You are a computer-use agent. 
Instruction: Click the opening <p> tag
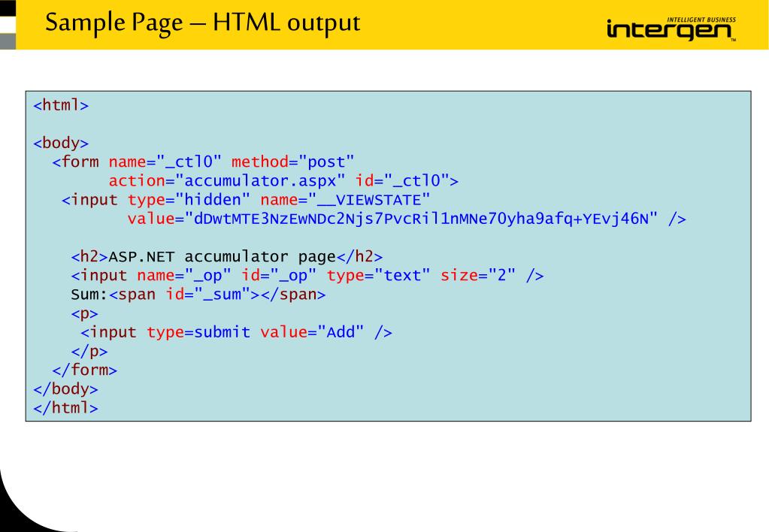84,314
